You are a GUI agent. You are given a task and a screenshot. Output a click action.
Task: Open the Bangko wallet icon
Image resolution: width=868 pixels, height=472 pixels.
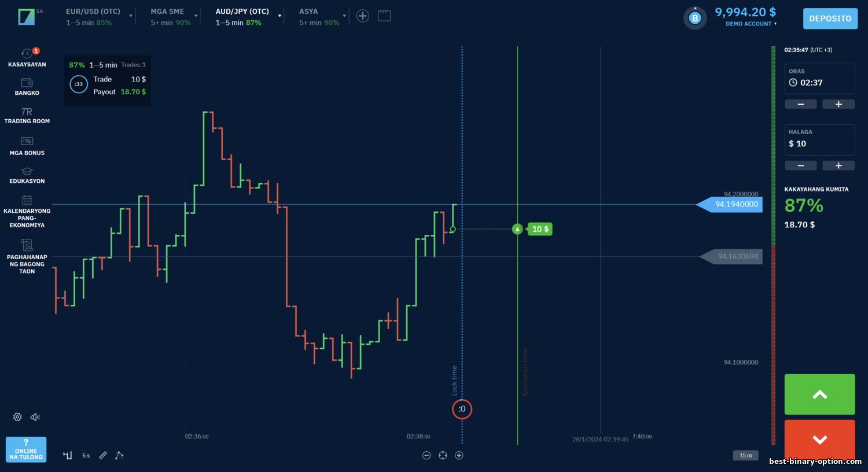point(27,83)
